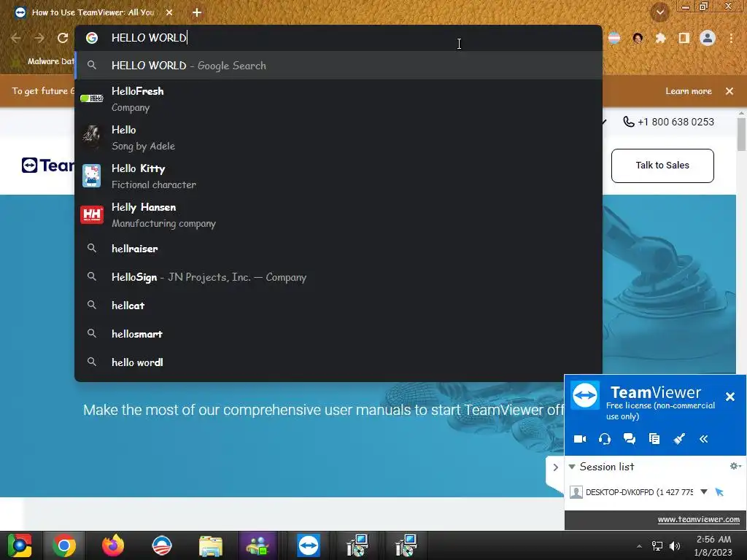Collapse the Session list triangle
The image size is (747, 560).
tap(572, 467)
